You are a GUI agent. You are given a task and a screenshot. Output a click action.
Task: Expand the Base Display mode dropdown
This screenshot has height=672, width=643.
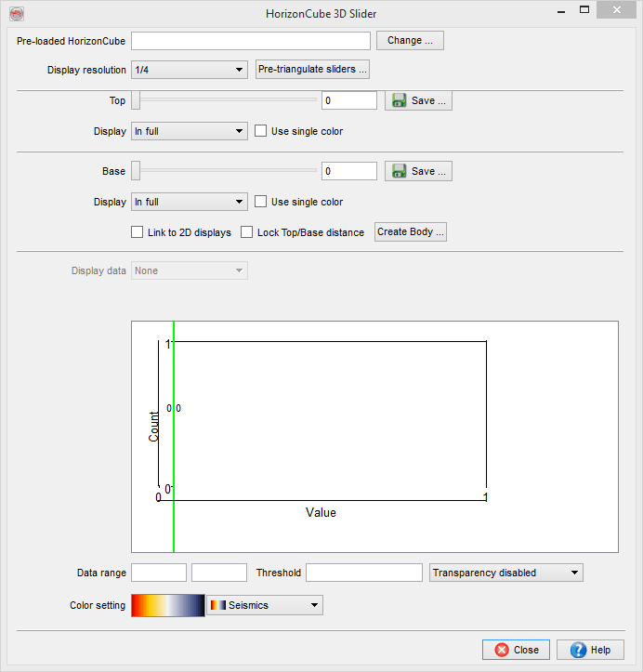[189, 202]
